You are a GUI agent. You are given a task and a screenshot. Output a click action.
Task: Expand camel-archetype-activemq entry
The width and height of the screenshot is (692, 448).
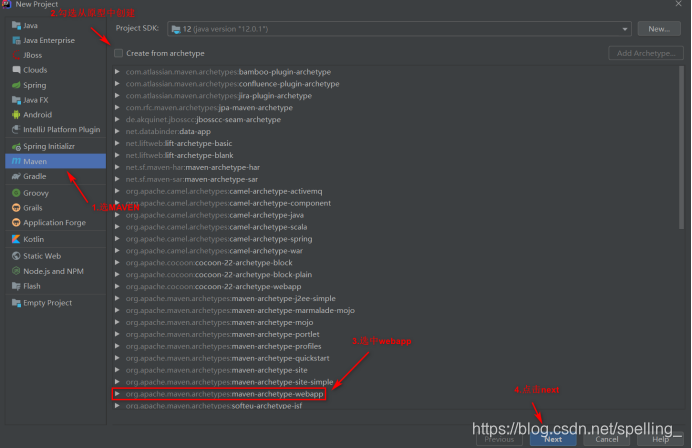[x=117, y=191]
